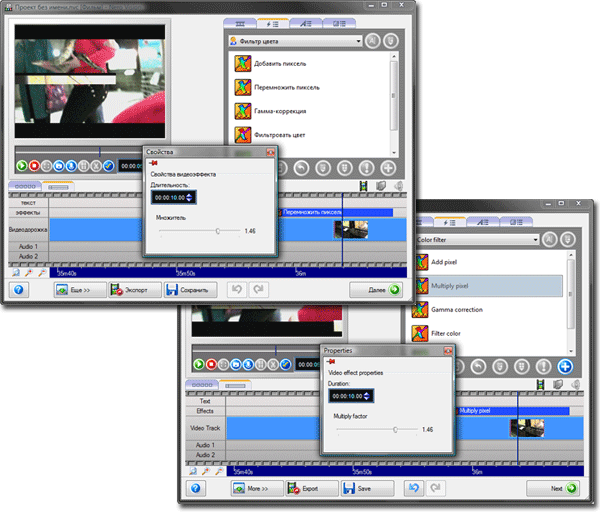Click the first magnifier zoom icon under the English timeline
Image resolution: width=600 pixels, height=512 pixels.
(193, 471)
